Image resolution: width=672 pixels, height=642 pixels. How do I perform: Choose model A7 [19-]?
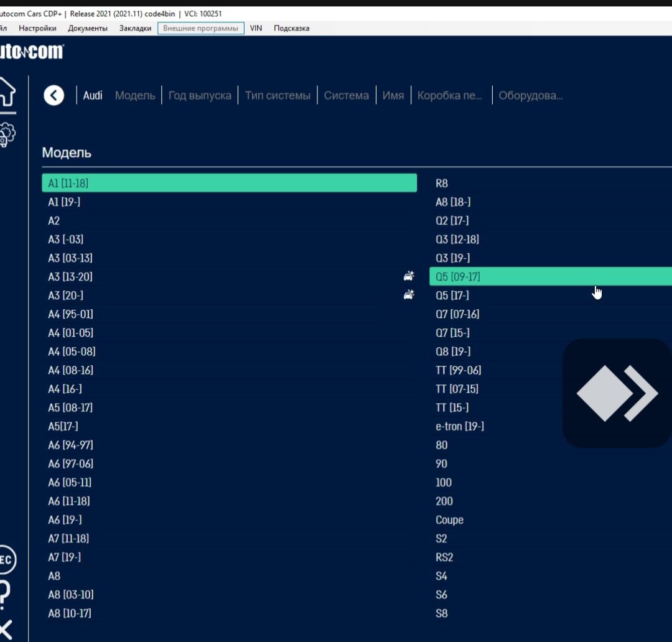pyautogui.click(x=229, y=557)
